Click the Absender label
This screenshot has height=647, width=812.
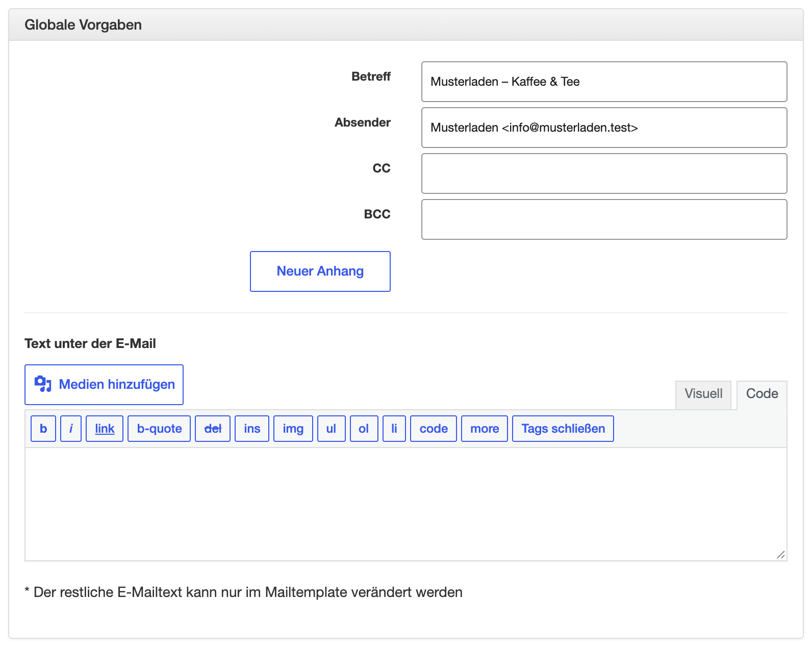[363, 122]
